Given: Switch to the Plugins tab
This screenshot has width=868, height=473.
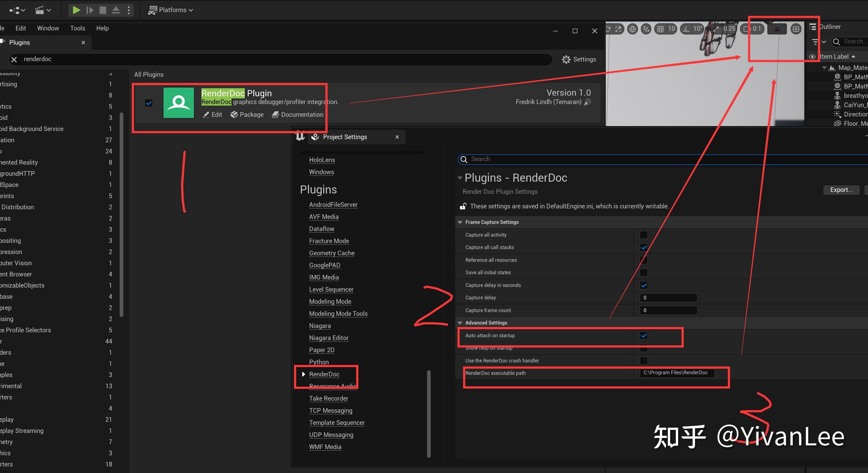Looking at the screenshot, I should coord(19,43).
